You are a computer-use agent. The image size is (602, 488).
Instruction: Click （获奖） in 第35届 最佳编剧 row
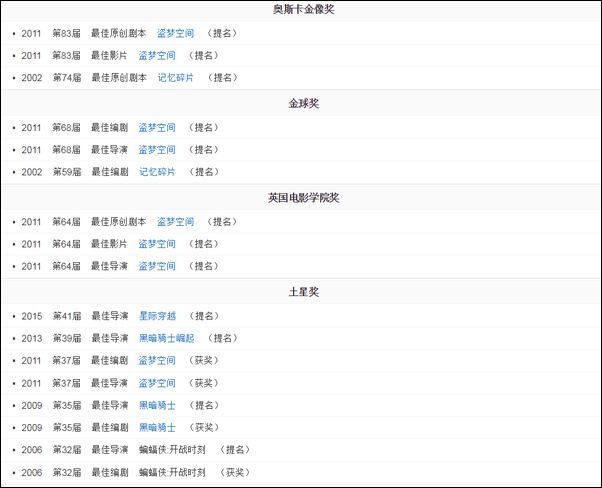pyautogui.click(x=204, y=428)
